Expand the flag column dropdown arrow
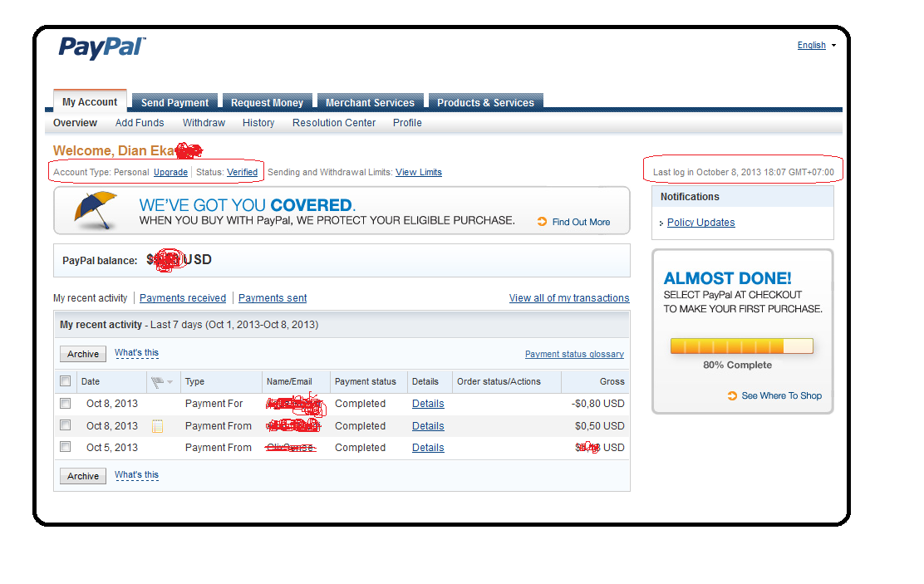 click(x=170, y=382)
